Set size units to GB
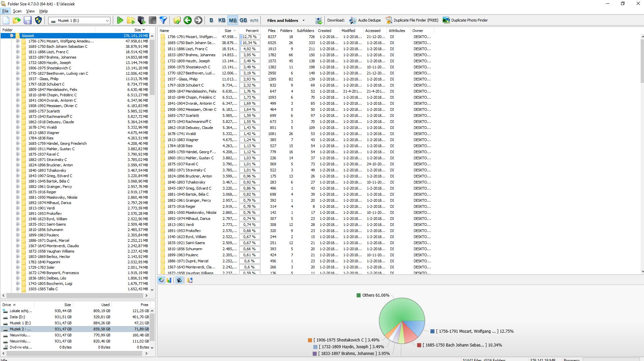The image size is (644, 361). point(243,20)
